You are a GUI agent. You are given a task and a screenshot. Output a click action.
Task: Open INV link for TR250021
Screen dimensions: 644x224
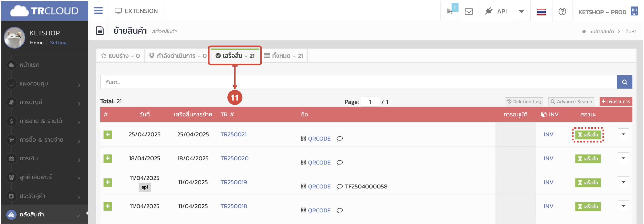(548, 134)
